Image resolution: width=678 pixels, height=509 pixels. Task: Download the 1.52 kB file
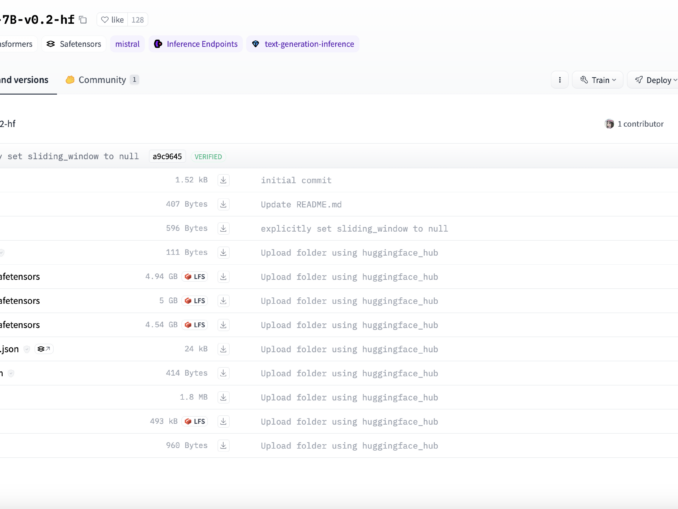click(x=223, y=180)
